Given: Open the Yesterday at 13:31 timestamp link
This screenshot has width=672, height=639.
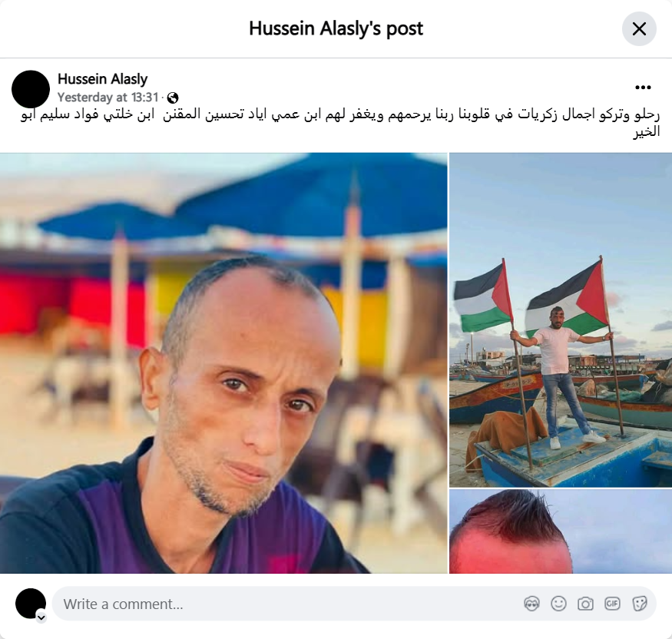Looking at the screenshot, I should pos(108,98).
